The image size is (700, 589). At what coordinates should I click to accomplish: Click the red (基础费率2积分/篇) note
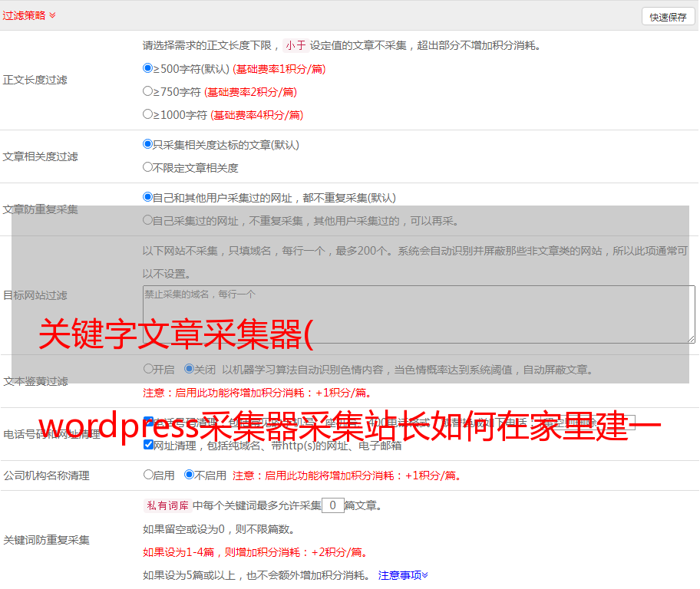pyautogui.click(x=250, y=92)
